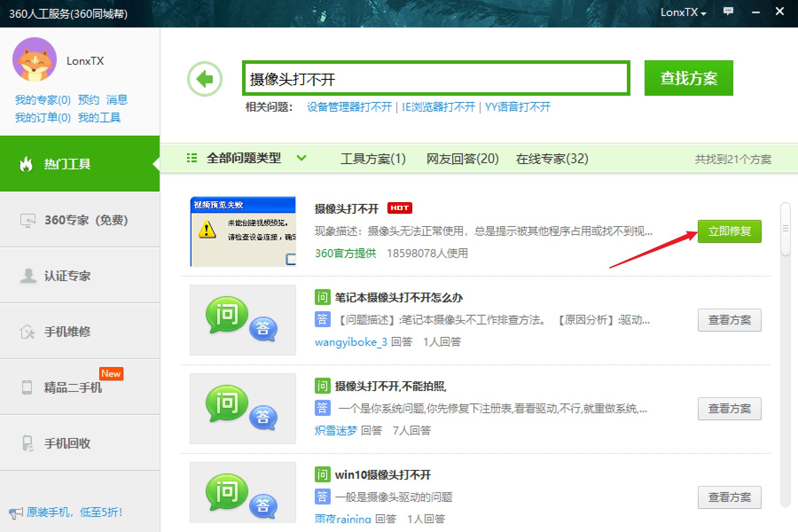Click the person icon beside 认证专家
798x532 pixels.
coord(28,276)
